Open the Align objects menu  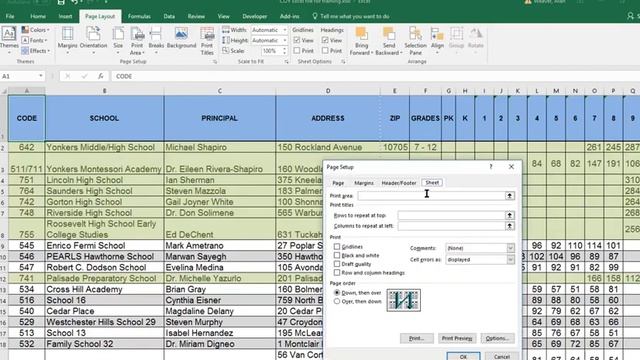437,40
